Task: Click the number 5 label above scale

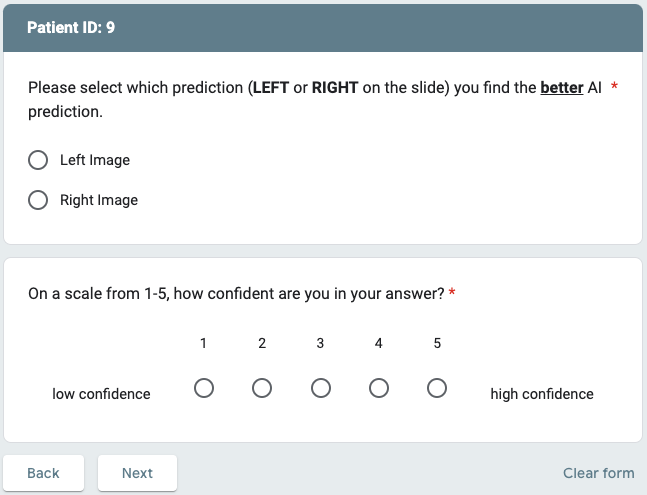Action: pos(437,343)
